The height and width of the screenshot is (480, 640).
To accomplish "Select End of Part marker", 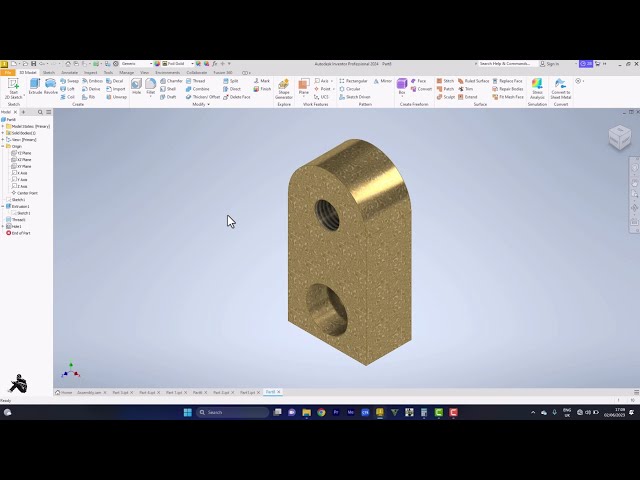I will tap(18, 233).
